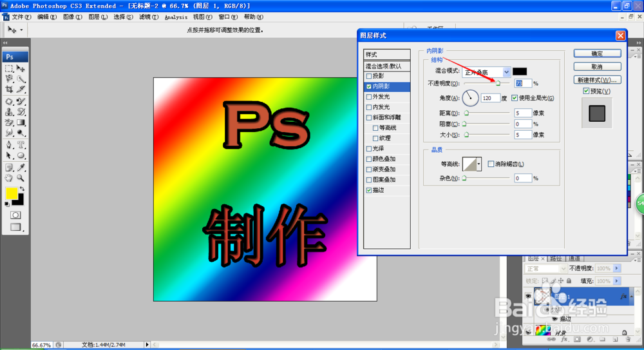Select the Move tool in the toolbox
The height and width of the screenshot is (350, 644).
[x=21, y=68]
